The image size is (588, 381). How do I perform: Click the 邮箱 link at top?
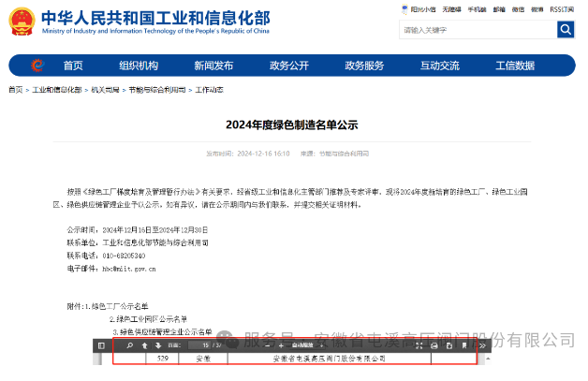click(x=499, y=9)
